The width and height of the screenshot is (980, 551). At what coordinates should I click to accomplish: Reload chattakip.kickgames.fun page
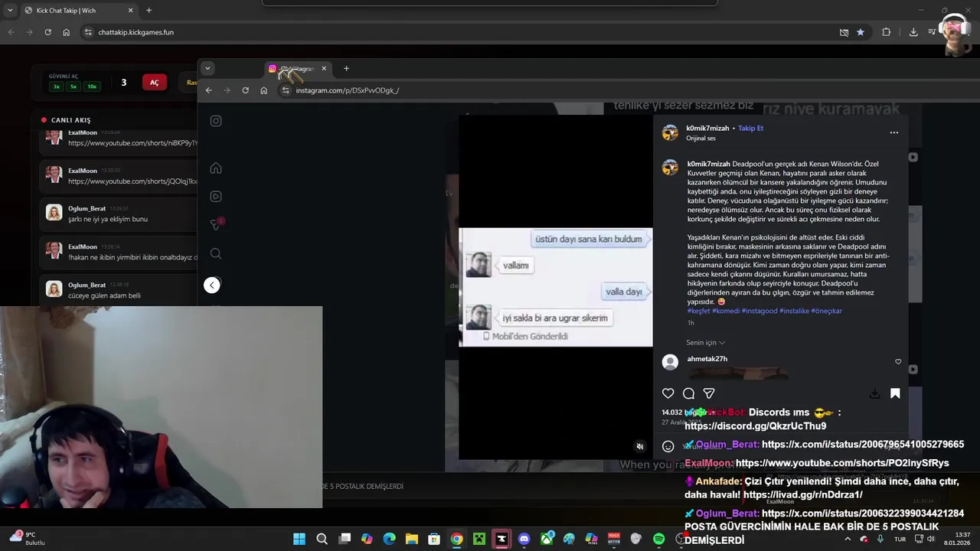47,32
